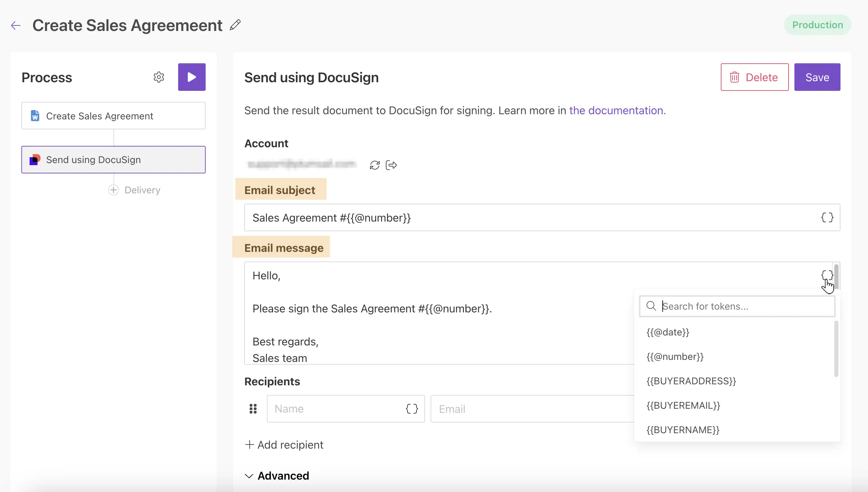The width and height of the screenshot is (868, 492).
Task: Add another recipient
Action: coord(284,445)
